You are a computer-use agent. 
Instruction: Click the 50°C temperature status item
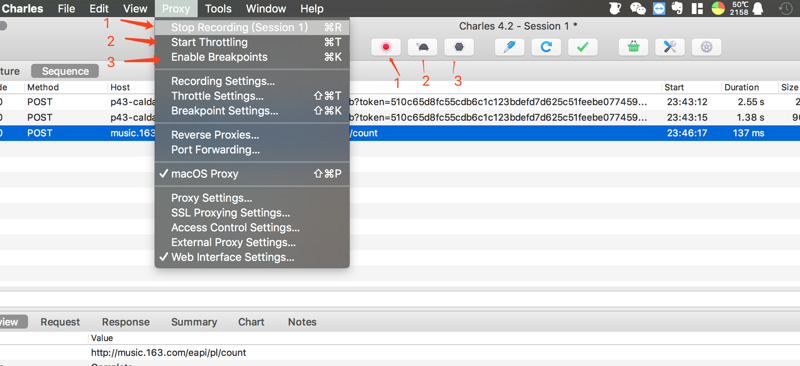point(739,8)
